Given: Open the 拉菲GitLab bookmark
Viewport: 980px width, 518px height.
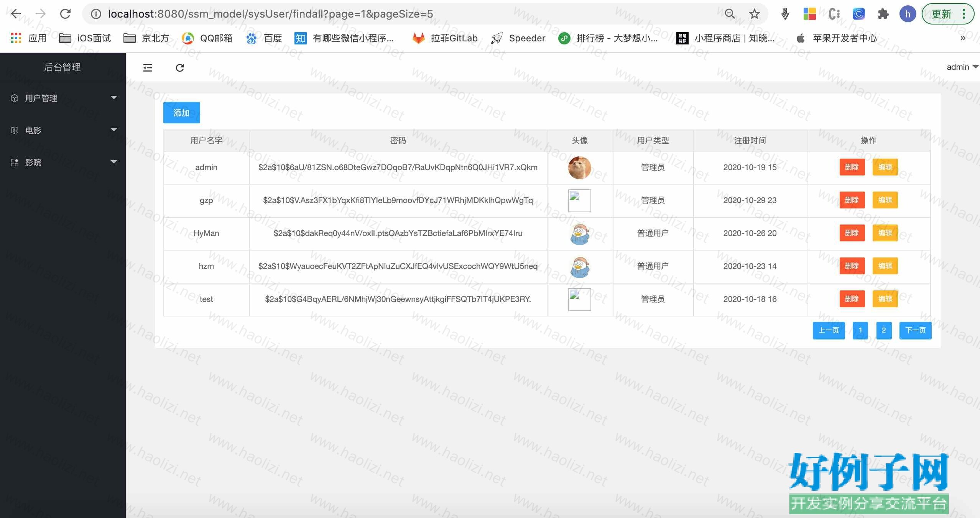Looking at the screenshot, I should coord(445,38).
